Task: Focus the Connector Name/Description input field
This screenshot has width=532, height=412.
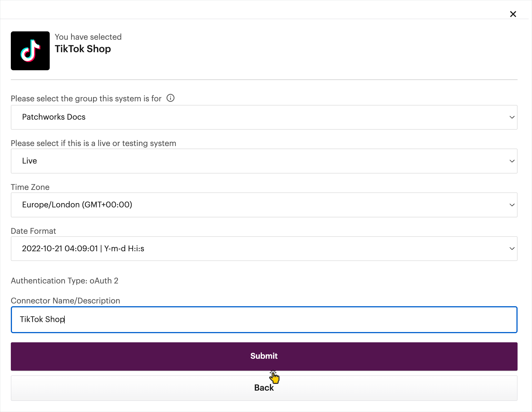Action: pyautogui.click(x=264, y=320)
